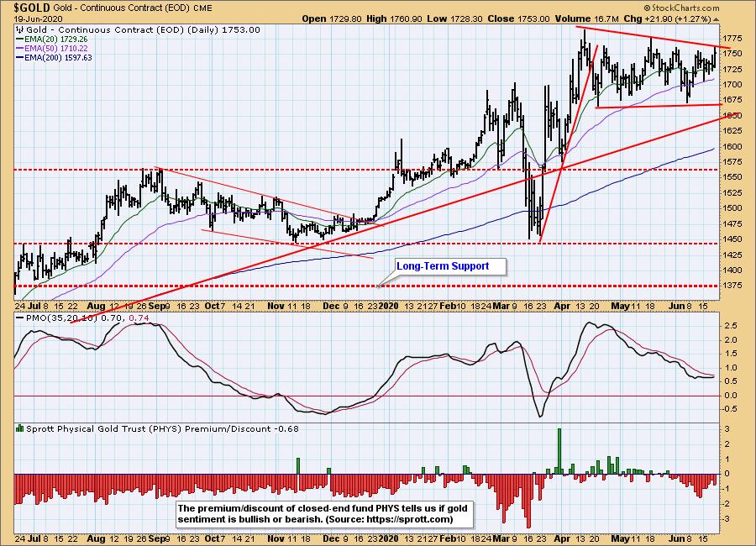The image size is (756, 546).
Task: Click the price bar icon before the Gold (Daily) legend
Action: [x=20, y=29]
